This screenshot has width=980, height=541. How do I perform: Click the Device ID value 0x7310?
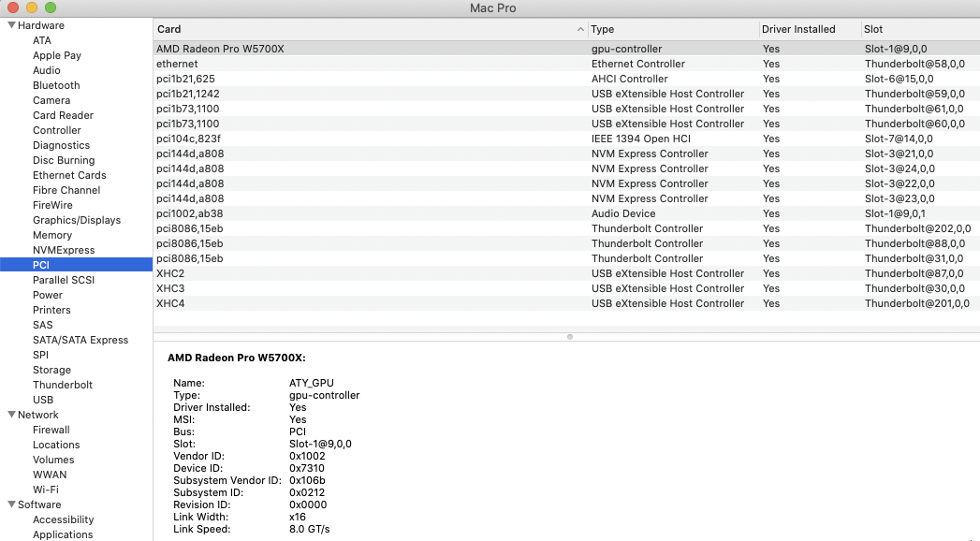tap(307, 468)
